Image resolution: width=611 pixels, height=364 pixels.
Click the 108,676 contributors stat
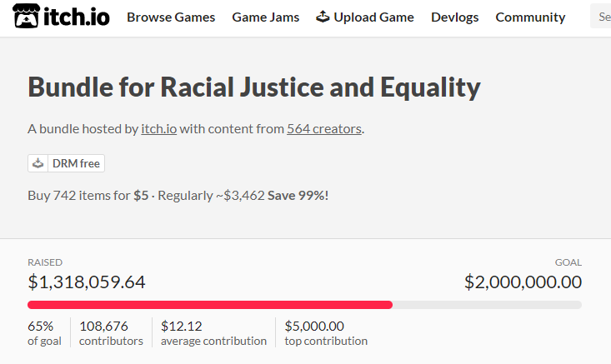111,333
